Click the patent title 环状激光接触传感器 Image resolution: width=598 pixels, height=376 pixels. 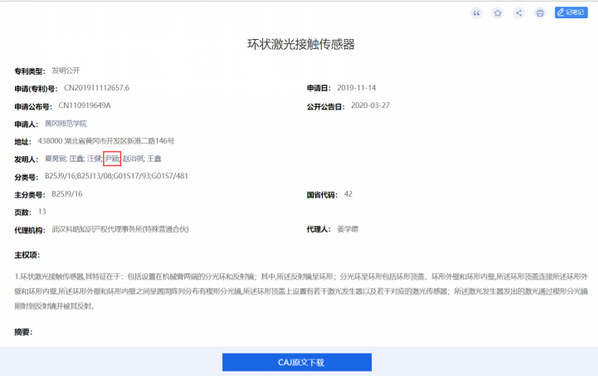(x=301, y=44)
